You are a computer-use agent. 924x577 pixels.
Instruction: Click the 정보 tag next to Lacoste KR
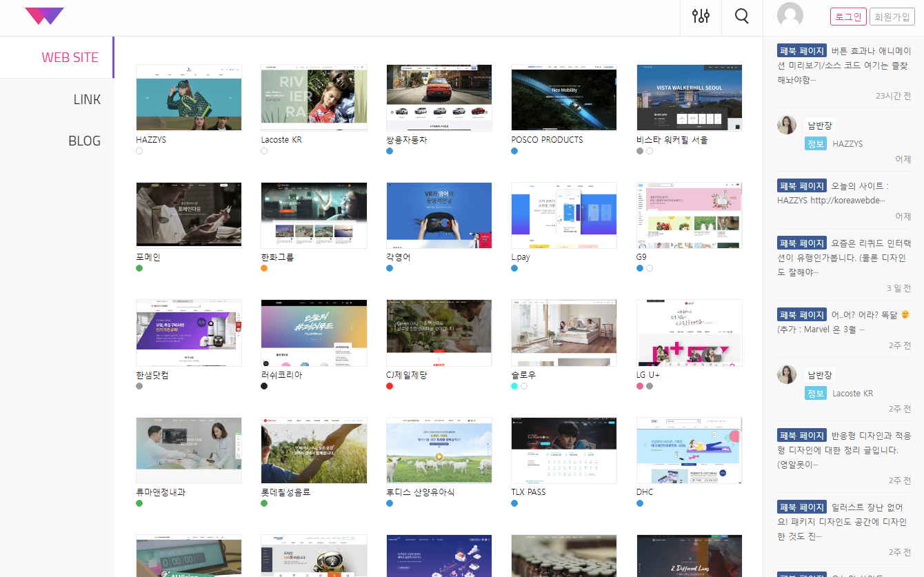[x=816, y=393]
